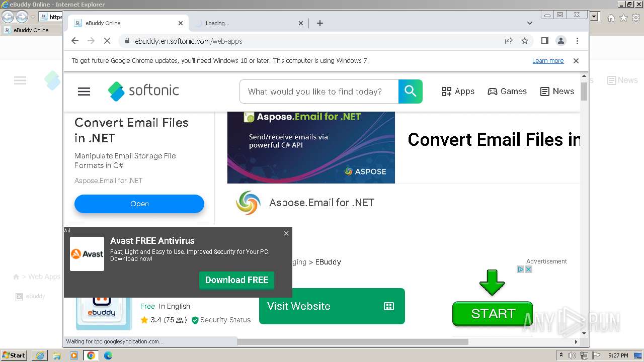Stop the page from loading in Chrome
Screen dimensions: 644x362
pos(107,41)
